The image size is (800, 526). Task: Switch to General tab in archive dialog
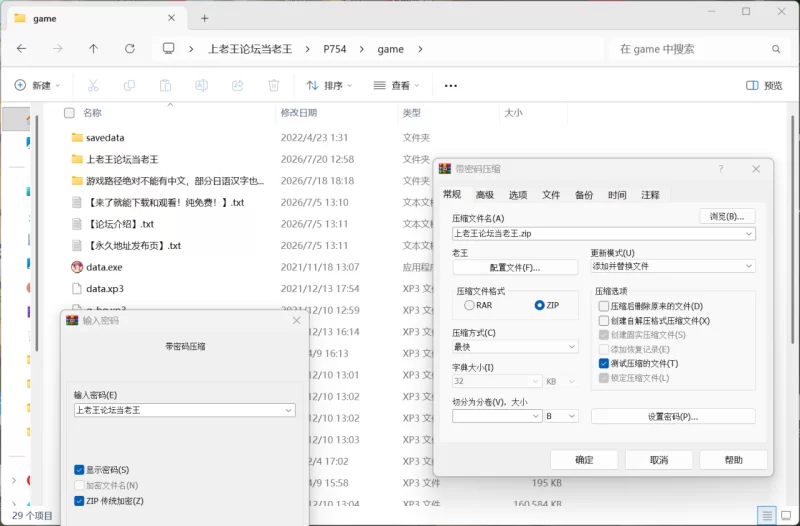(x=452, y=194)
